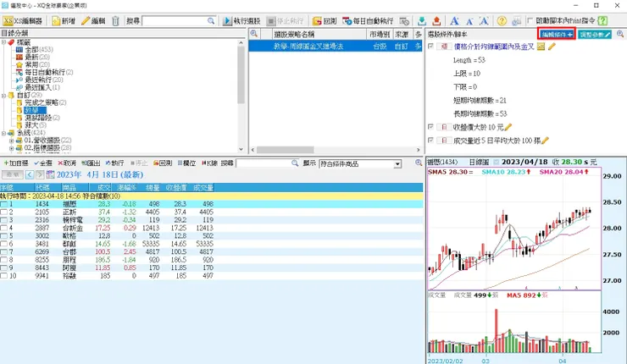Viewport: 627px width, 364px height.
Task: Edit the 收盤價大於10元 condition pencil
Action: [508, 127]
